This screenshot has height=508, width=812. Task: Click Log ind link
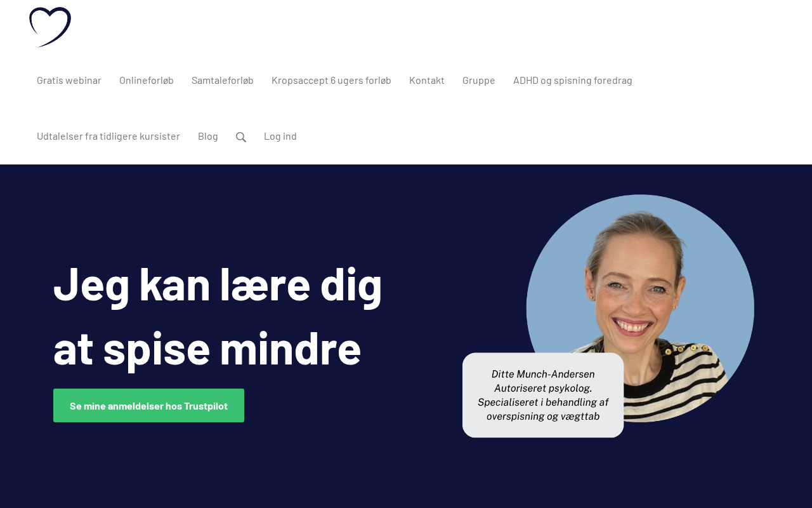(x=280, y=136)
